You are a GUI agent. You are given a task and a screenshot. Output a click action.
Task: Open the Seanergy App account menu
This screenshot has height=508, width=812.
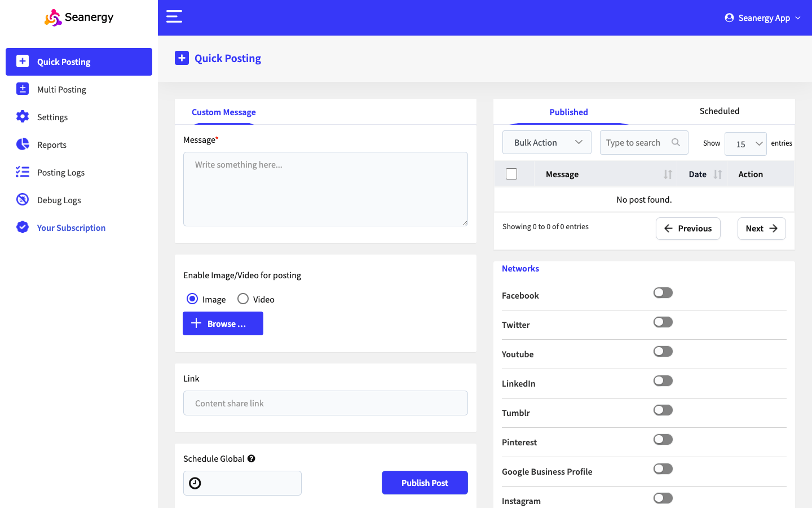762,18
